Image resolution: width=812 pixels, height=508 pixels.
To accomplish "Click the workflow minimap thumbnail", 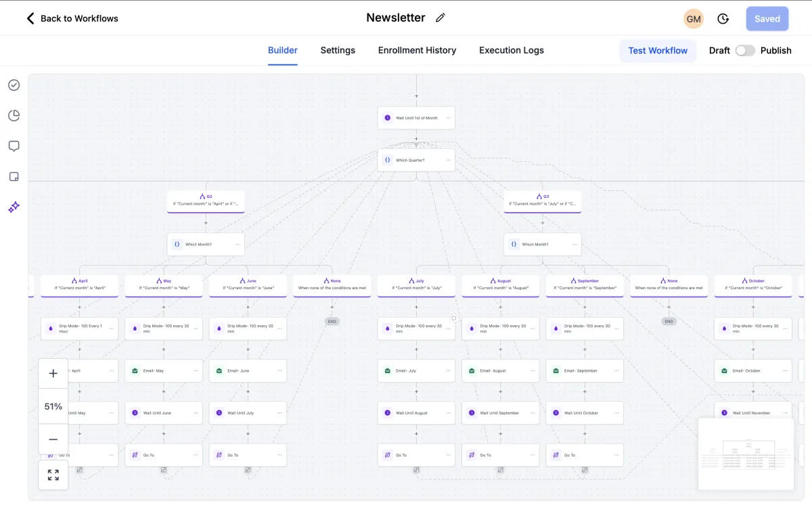I will tap(746, 453).
